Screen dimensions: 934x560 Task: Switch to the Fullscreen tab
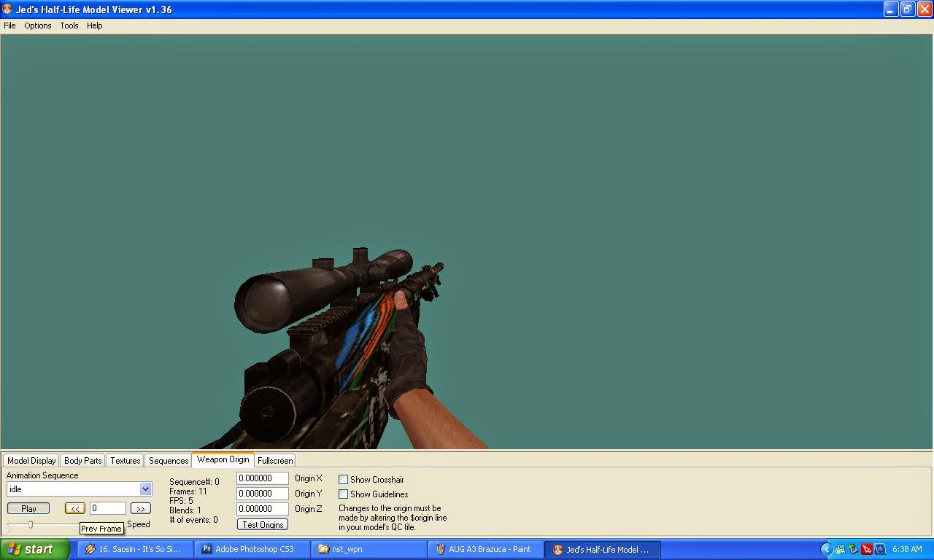tap(275, 461)
